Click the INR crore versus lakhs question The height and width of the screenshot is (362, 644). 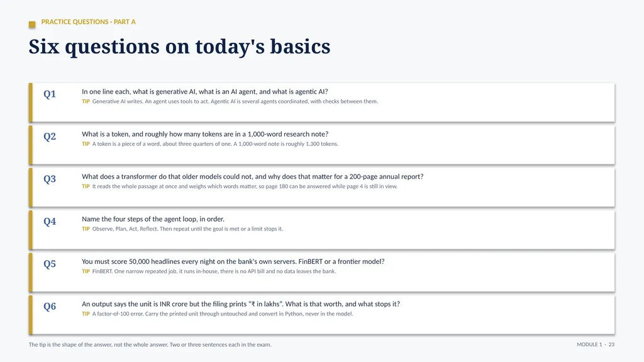click(241, 304)
